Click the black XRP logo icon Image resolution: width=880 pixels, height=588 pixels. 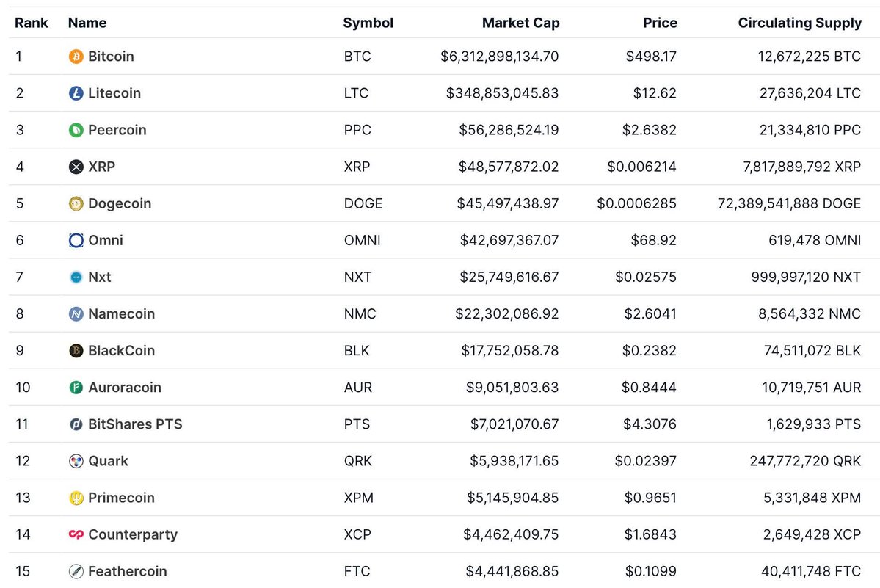[76, 167]
